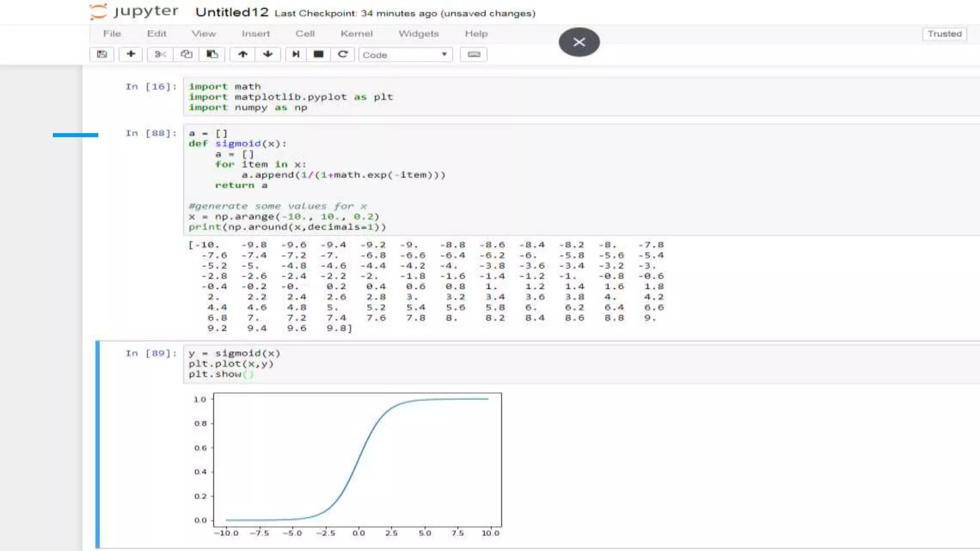
Task: Open the Kernel menu
Action: click(x=356, y=34)
